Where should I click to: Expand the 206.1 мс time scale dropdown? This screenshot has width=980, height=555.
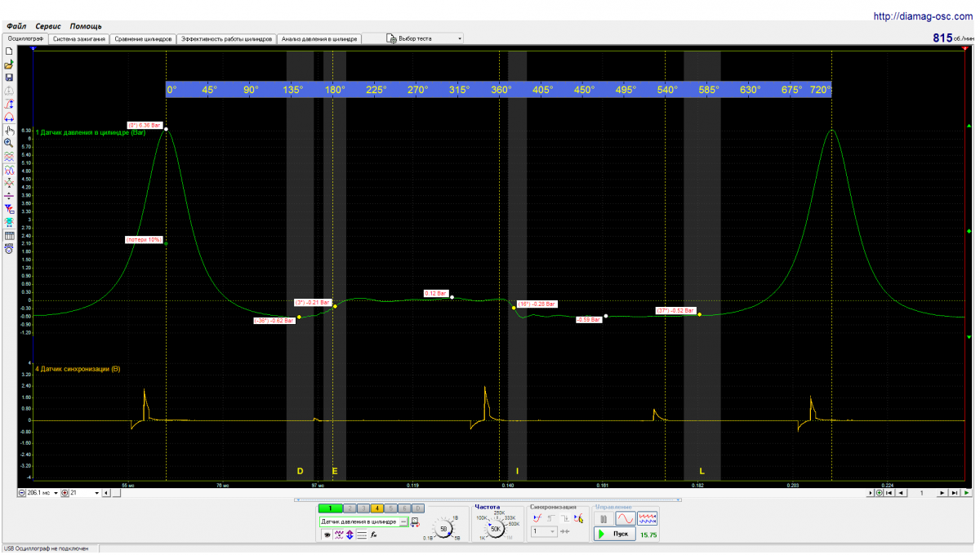56,493
